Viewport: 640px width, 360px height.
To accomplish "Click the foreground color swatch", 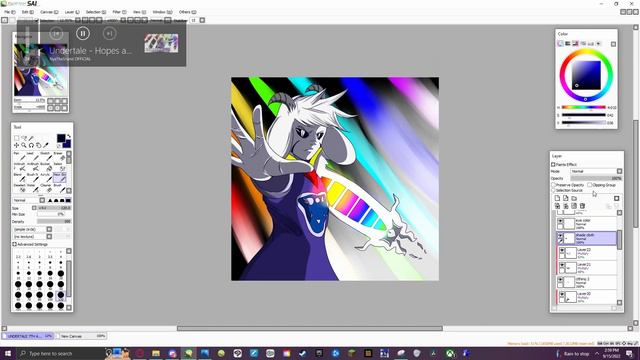I will click(61, 138).
